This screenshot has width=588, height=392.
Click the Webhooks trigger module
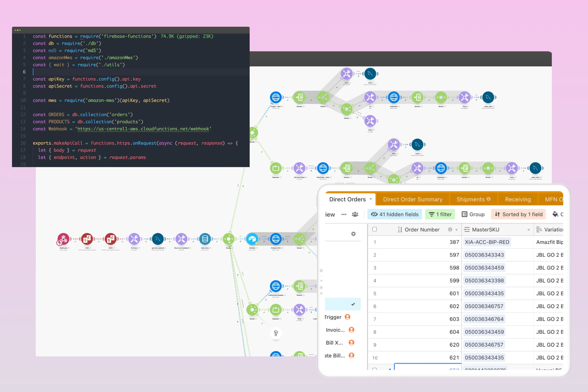pos(63,239)
